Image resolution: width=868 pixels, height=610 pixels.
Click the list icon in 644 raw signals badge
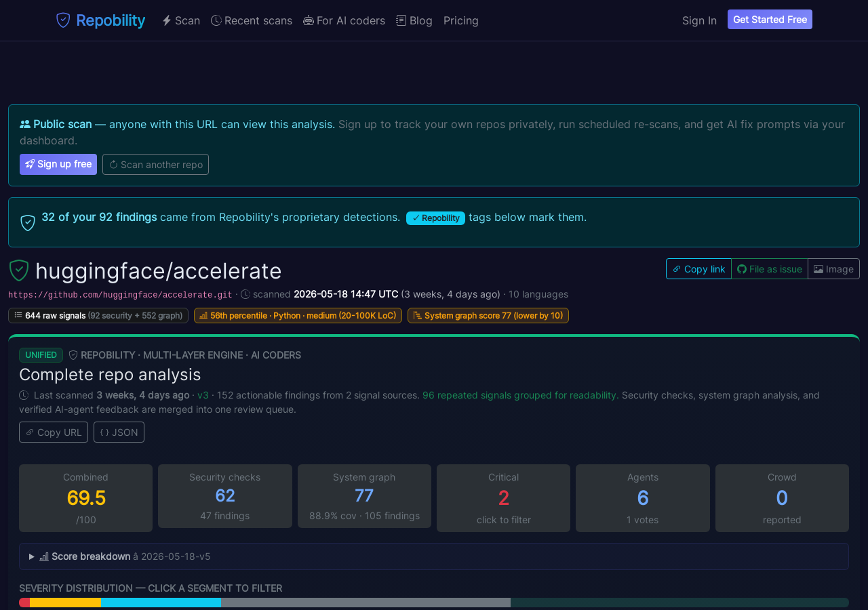point(18,315)
